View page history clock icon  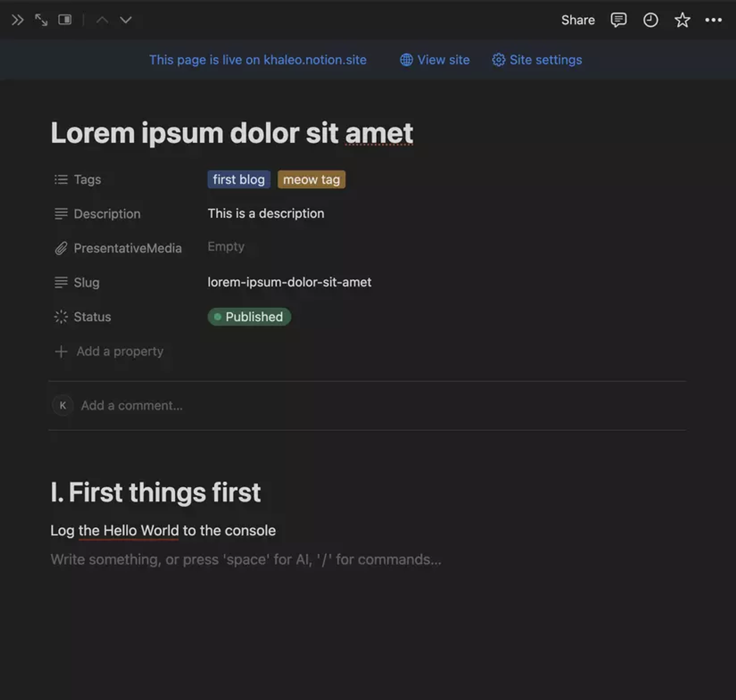(650, 20)
